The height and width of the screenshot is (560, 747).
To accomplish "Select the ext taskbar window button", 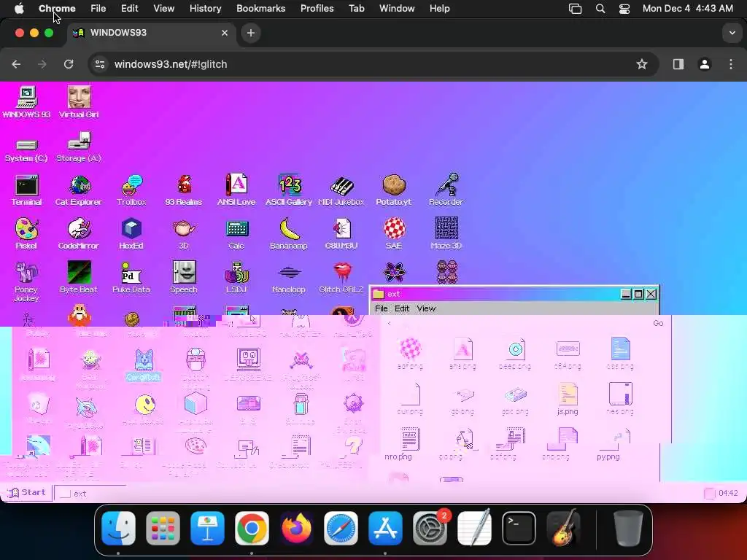I will click(90, 494).
